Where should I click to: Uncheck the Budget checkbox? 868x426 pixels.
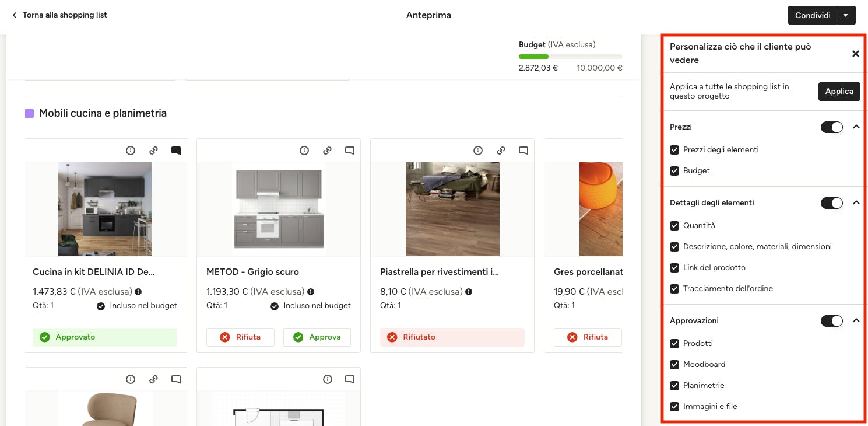tap(674, 171)
